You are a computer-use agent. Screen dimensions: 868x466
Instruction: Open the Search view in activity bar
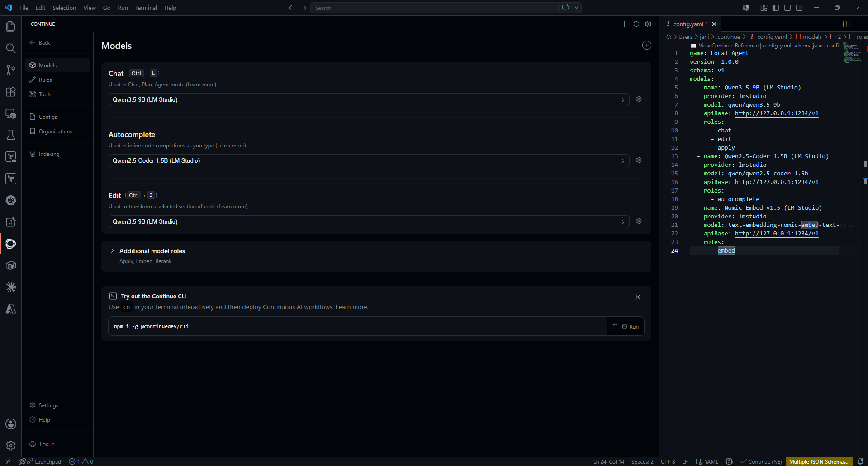pyautogui.click(x=10, y=48)
